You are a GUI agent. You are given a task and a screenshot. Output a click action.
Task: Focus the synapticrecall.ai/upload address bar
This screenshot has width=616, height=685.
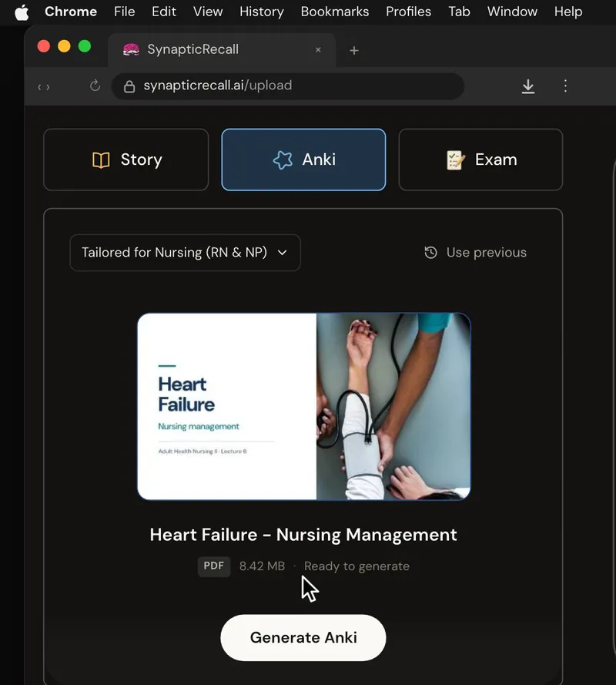[x=288, y=86]
